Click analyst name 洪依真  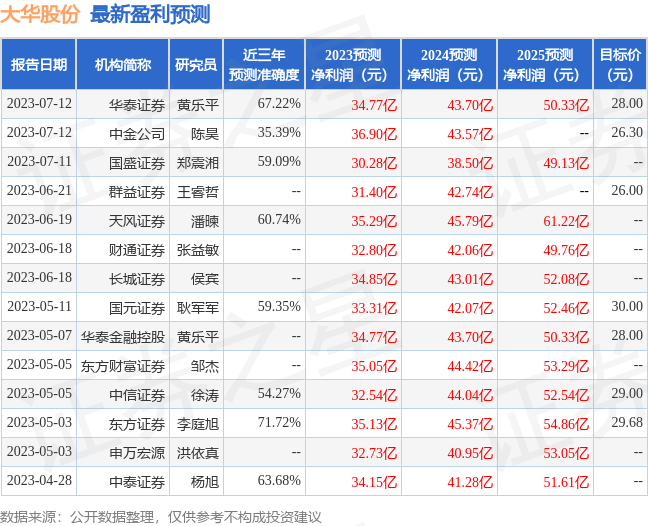[198, 452]
